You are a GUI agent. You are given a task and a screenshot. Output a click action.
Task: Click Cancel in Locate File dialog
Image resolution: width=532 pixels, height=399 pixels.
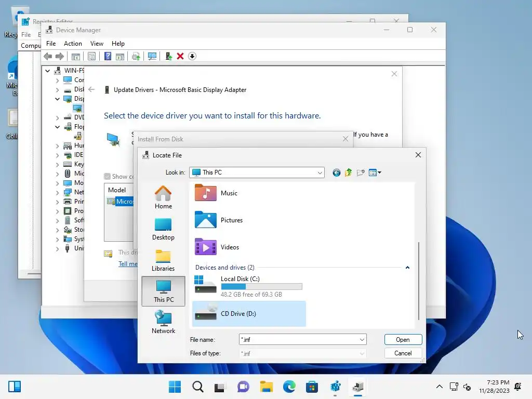(x=403, y=353)
